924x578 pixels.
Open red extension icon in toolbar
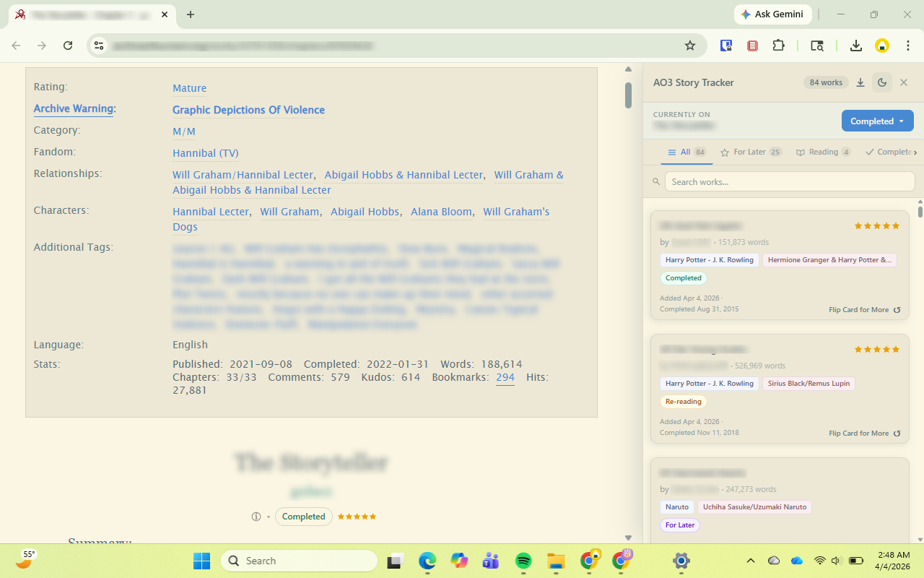[752, 46]
